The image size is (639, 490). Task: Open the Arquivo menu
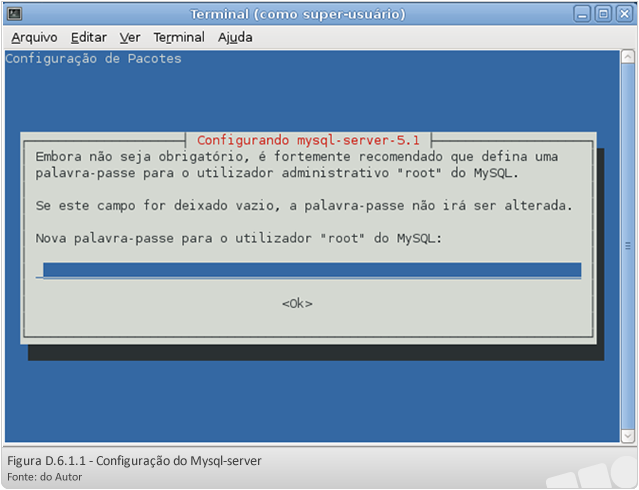click(34, 38)
